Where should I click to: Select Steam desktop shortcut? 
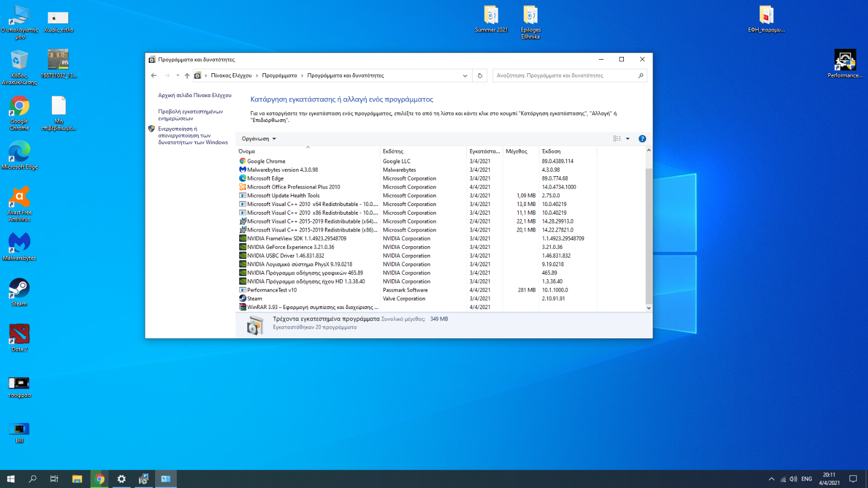pos(20,292)
